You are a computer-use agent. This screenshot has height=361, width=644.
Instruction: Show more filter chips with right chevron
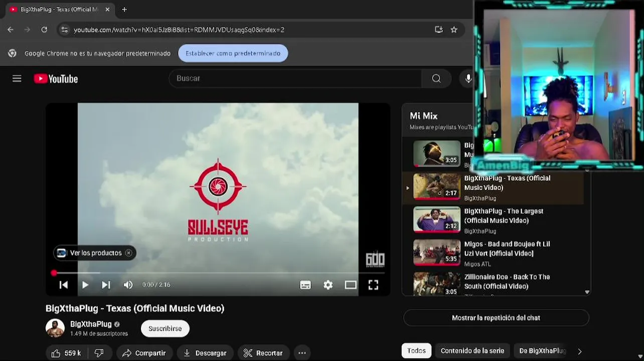tap(580, 351)
